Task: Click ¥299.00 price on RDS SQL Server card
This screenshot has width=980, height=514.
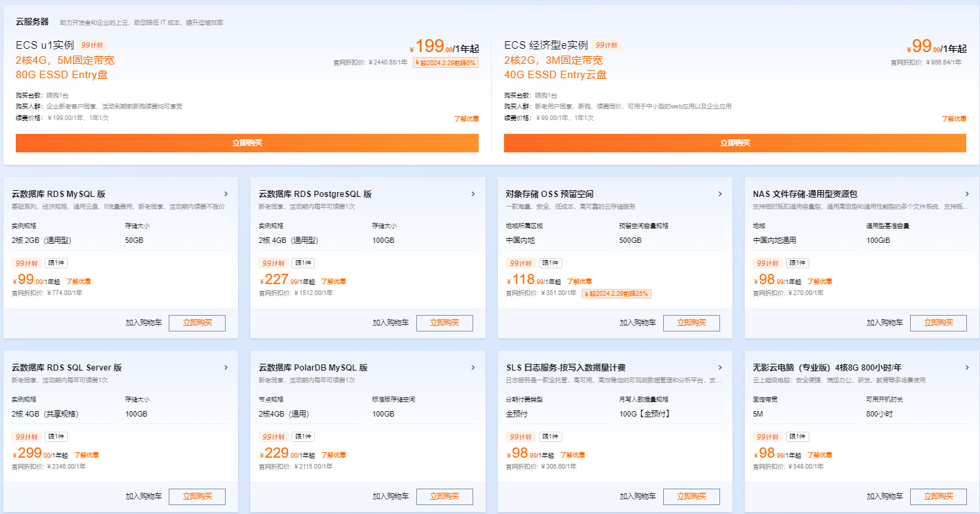Action: coord(40,454)
